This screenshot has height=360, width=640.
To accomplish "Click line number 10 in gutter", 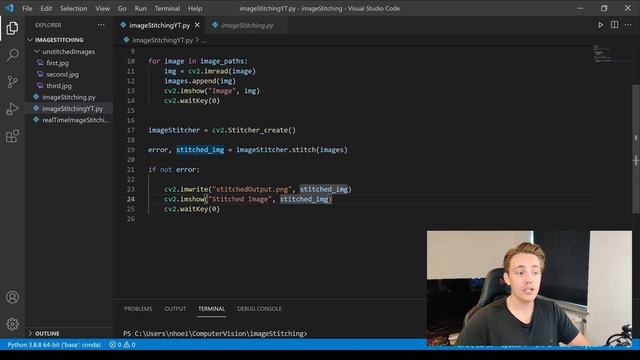I will click(x=131, y=61).
